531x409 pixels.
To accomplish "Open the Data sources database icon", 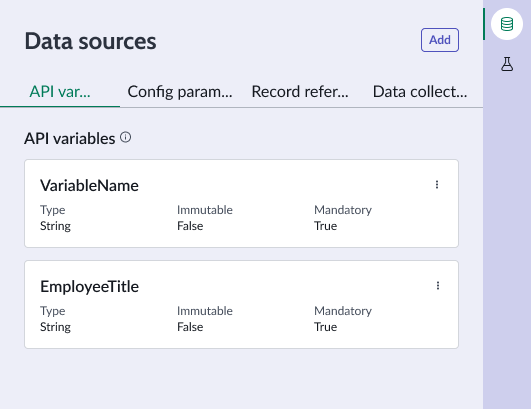I will click(507, 24).
